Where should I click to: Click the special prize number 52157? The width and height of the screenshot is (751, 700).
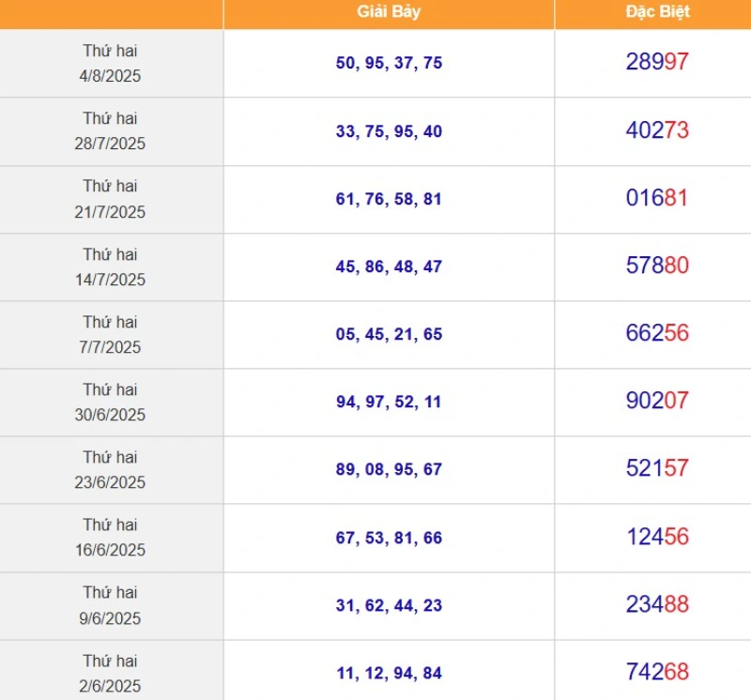pyautogui.click(x=657, y=468)
